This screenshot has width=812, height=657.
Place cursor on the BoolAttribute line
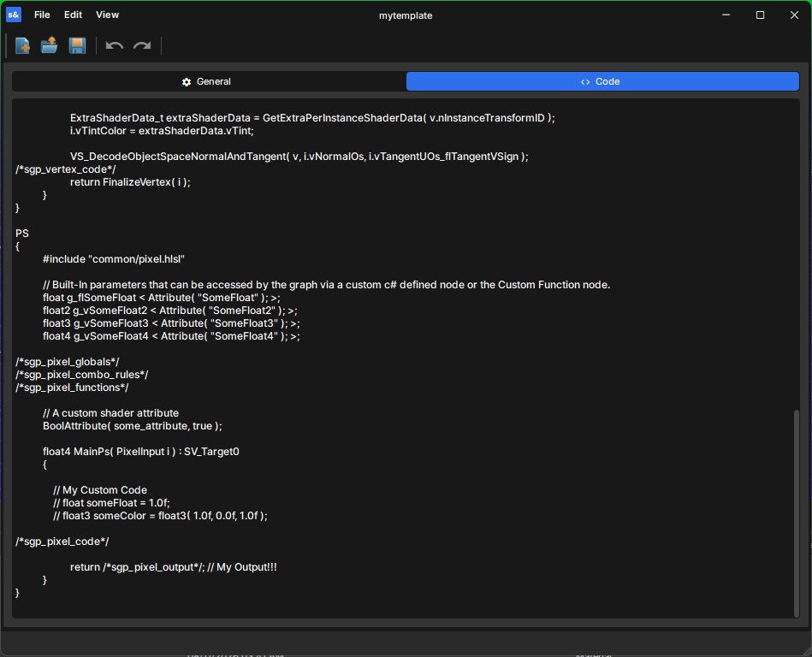133,425
